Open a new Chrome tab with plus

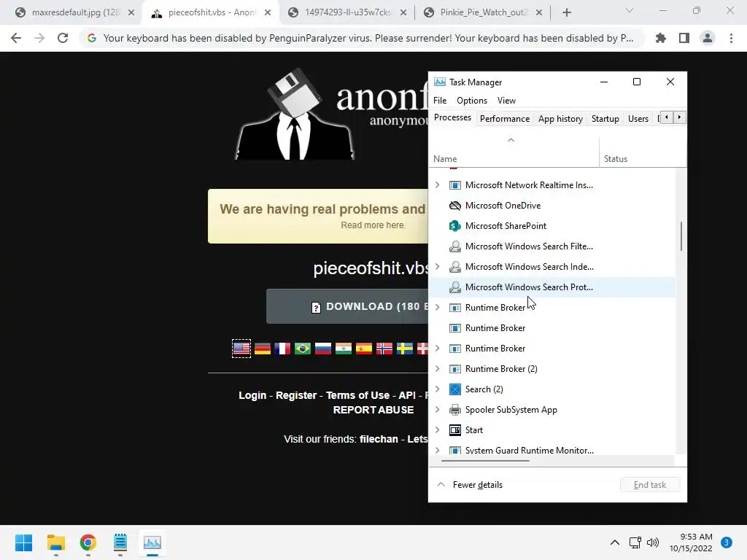tap(566, 13)
